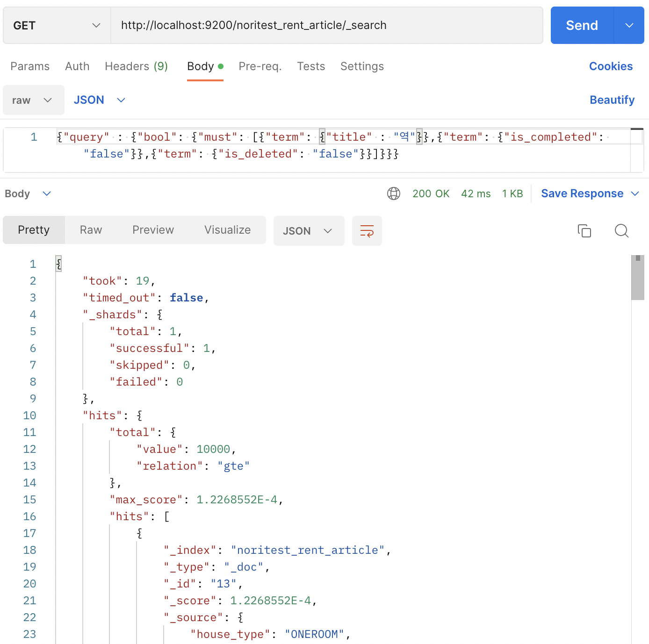649x644 pixels.
Task: Select the Visualize response view
Action: (x=227, y=230)
